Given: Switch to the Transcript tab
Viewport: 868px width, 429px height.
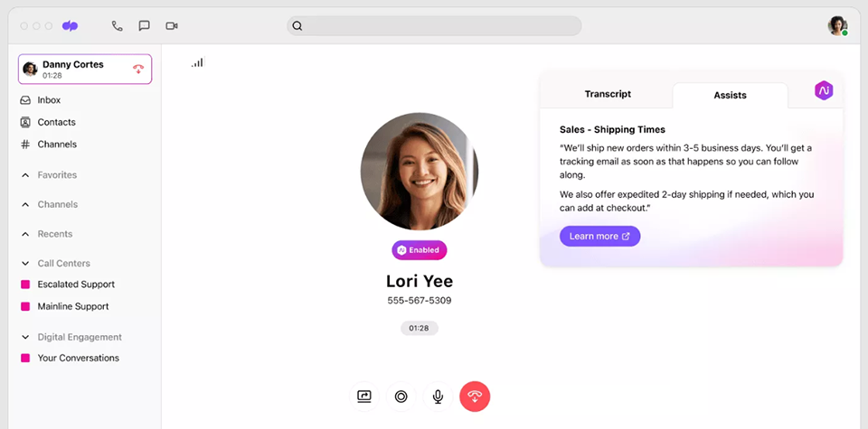Looking at the screenshot, I should coord(608,94).
